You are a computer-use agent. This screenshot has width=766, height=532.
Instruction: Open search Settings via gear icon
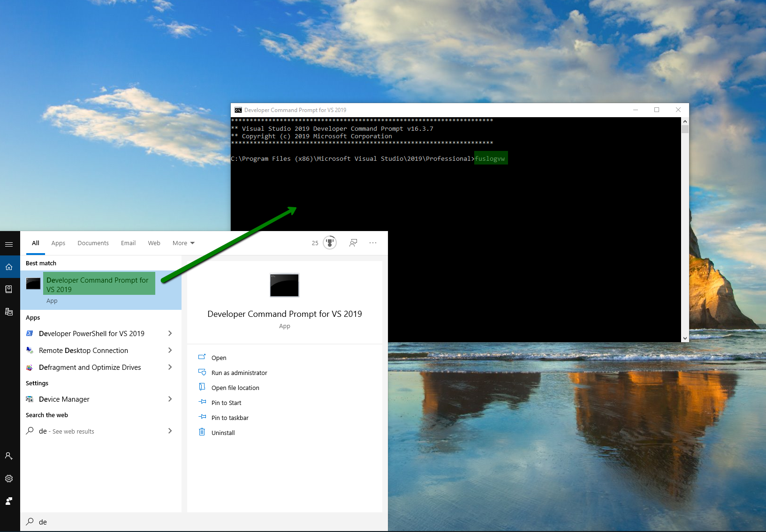point(9,478)
